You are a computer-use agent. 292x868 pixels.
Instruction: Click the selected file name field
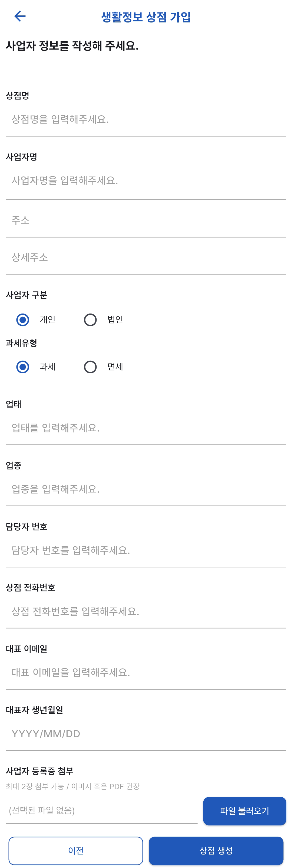pyautogui.click(x=101, y=810)
